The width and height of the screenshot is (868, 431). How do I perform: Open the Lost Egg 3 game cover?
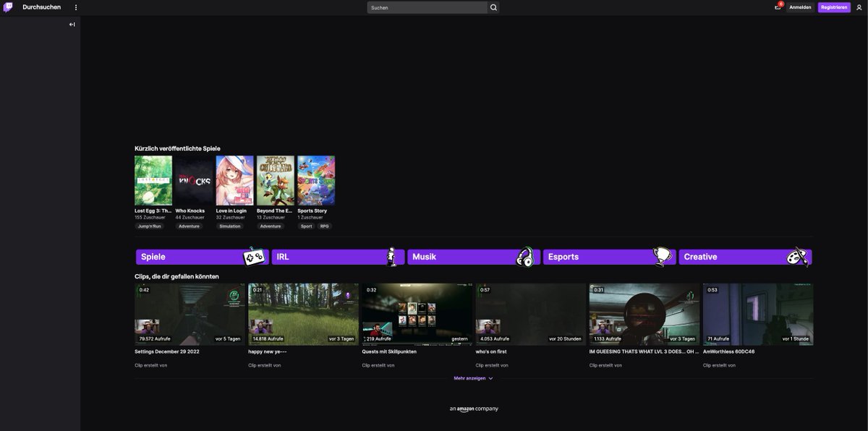(153, 181)
